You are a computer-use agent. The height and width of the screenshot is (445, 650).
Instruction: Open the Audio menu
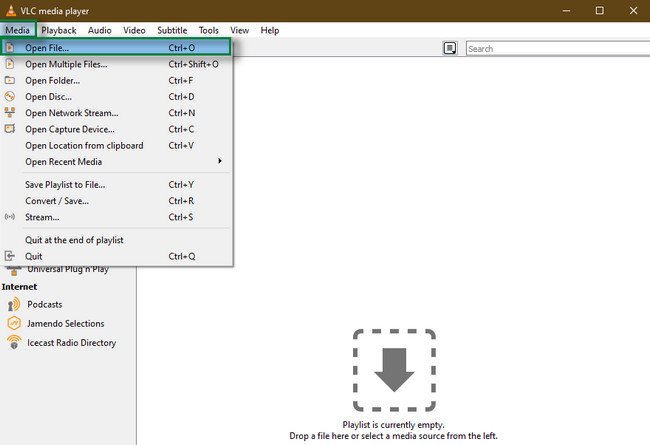coord(99,30)
